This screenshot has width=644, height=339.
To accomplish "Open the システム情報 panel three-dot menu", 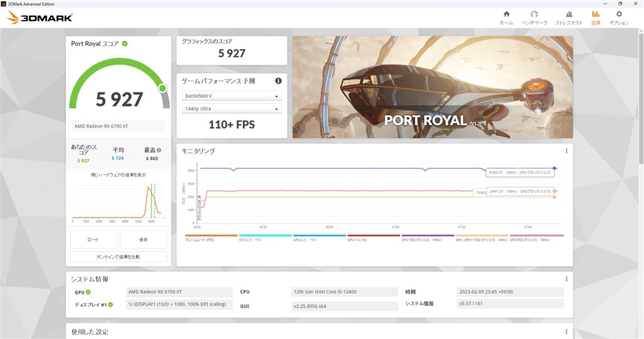I will point(567,279).
